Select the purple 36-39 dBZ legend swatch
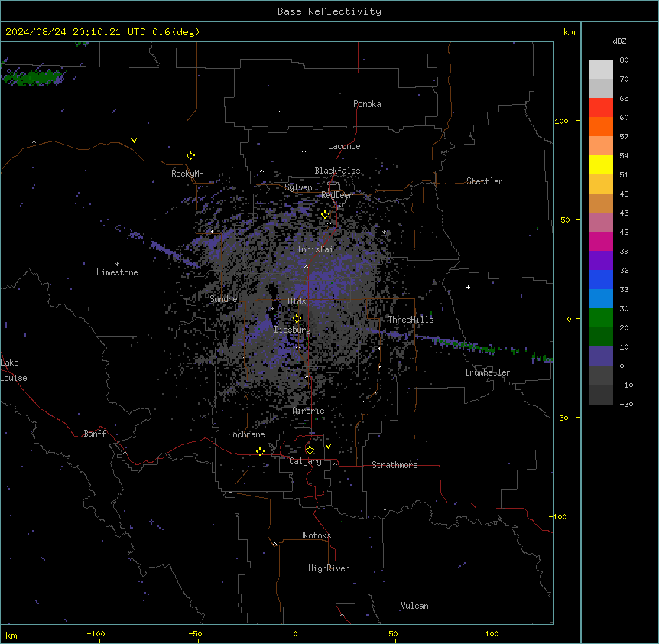 coord(601,261)
